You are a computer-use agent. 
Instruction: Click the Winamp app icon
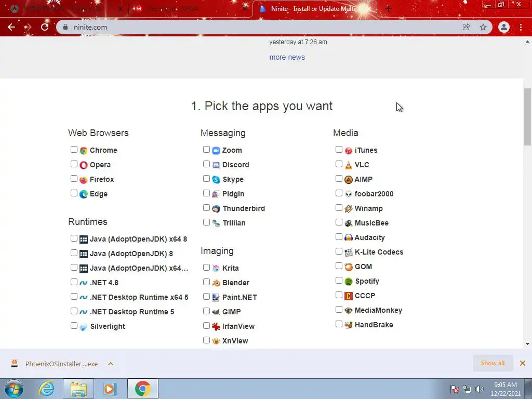tap(349, 209)
